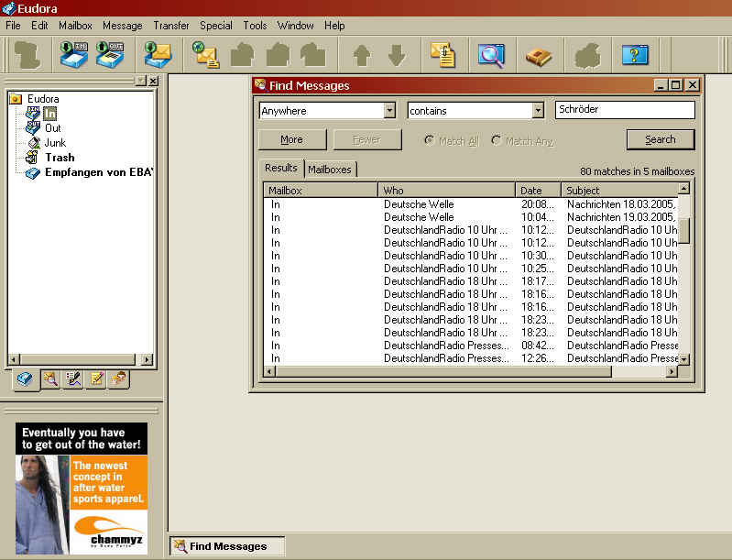
Task: Click the greyed Forward toolbar icon
Action: click(x=312, y=56)
